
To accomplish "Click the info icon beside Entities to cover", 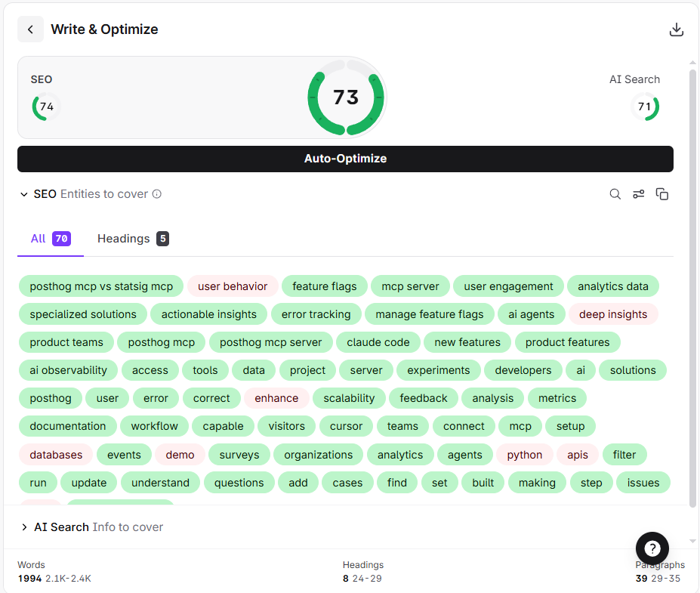I will tap(157, 194).
